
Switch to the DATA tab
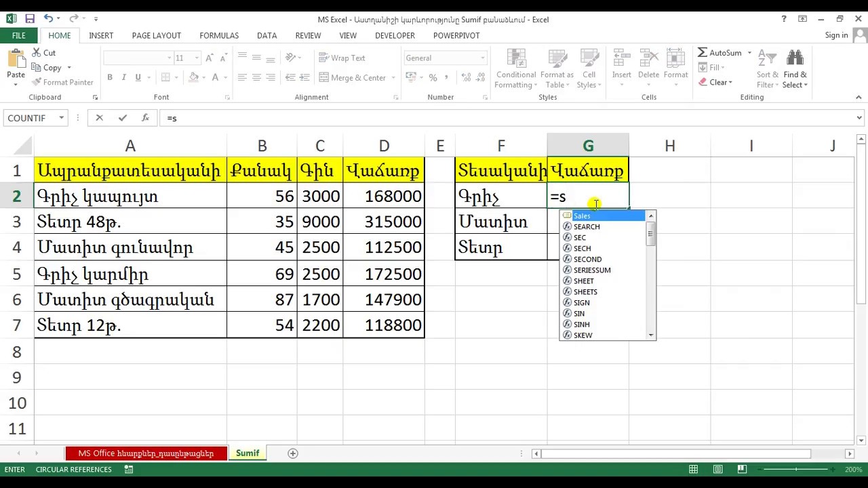pos(267,35)
